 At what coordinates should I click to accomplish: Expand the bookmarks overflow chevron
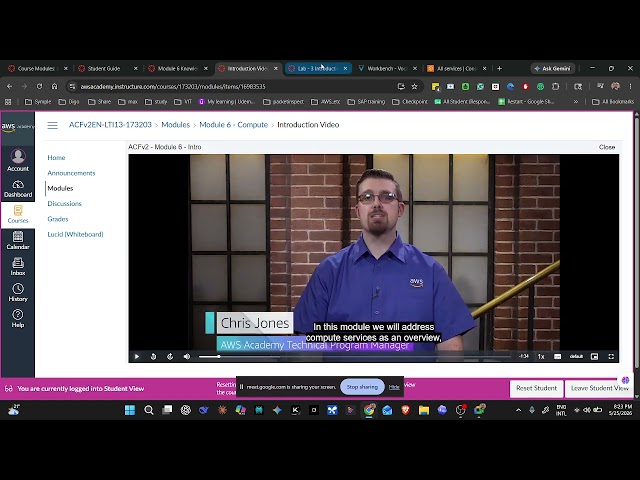click(x=576, y=102)
